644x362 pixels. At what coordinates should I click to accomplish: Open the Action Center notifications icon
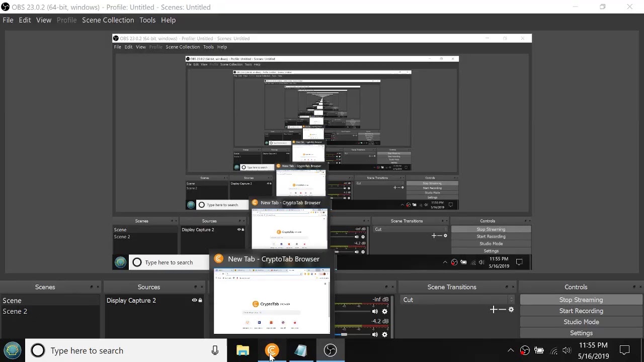click(x=625, y=350)
